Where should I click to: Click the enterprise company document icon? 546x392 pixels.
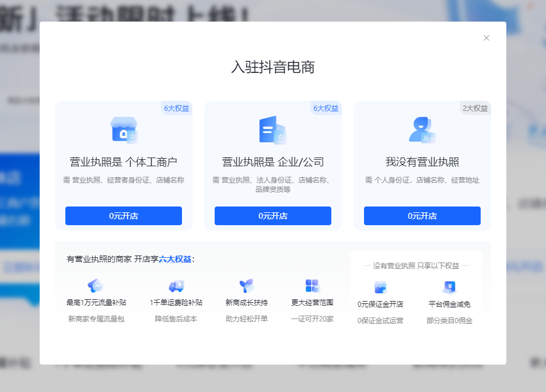point(272,130)
